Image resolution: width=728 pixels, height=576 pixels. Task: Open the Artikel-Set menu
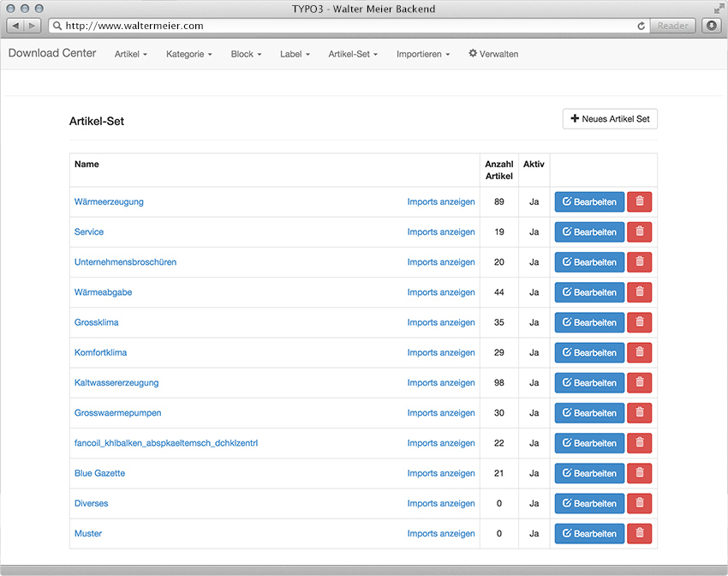[353, 54]
